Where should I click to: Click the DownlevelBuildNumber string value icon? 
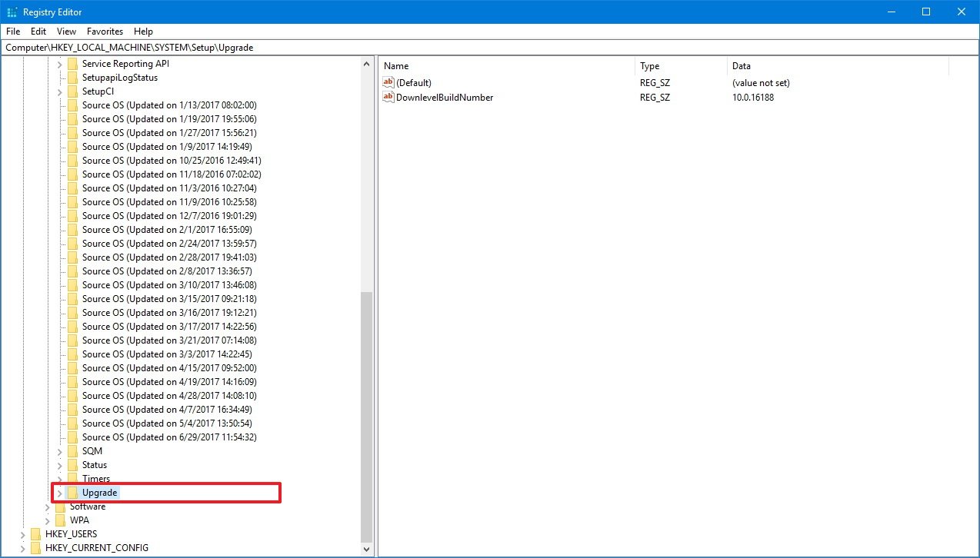point(388,98)
